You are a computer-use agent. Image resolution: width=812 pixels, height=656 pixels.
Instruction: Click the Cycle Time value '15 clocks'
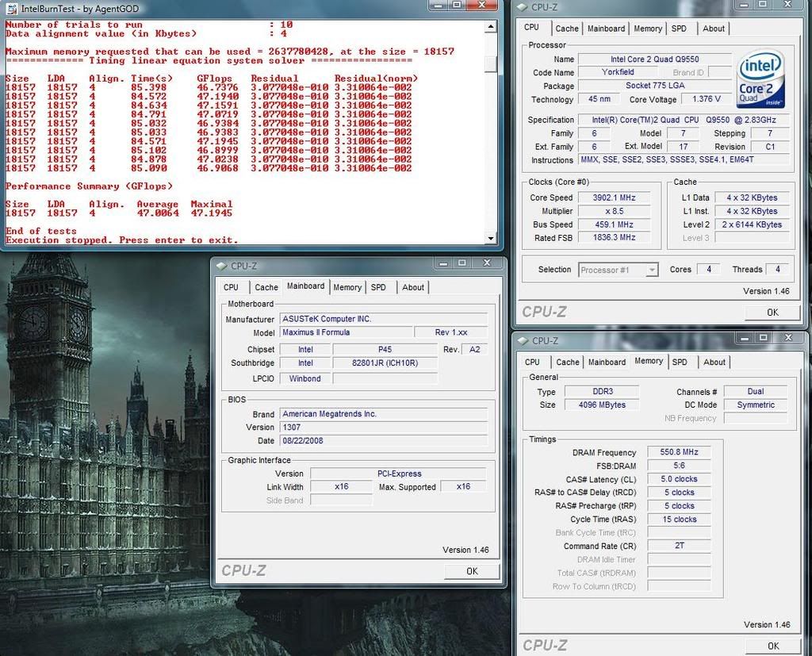click(679, 520)
